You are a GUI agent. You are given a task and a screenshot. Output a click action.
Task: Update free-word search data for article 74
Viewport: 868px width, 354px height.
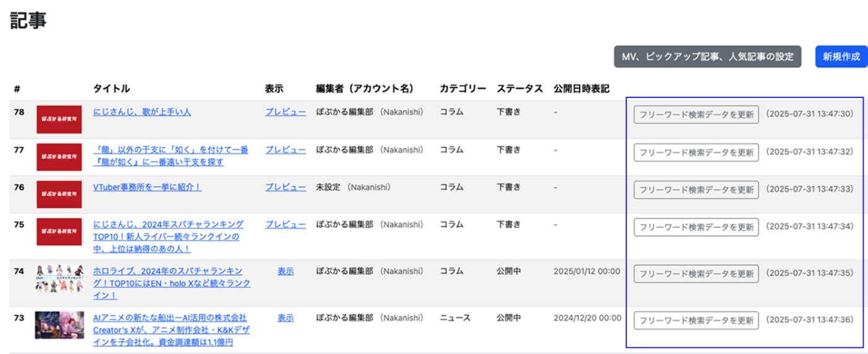tap(696, 273)
